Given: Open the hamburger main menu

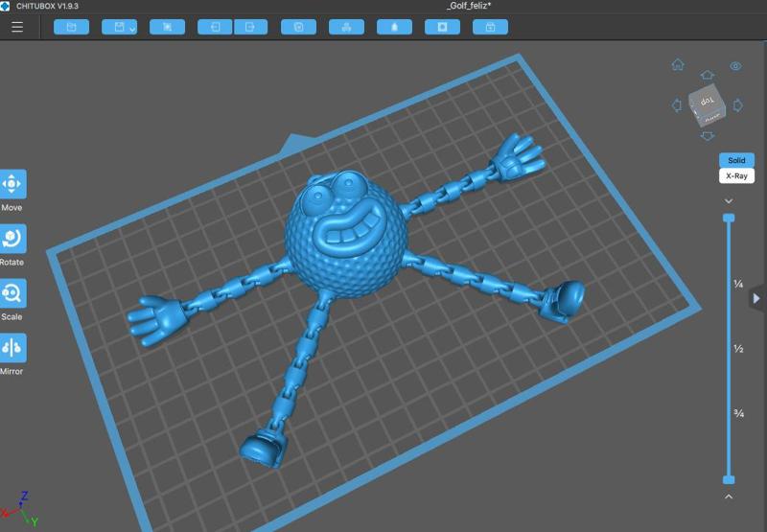Looking at the screenshot, I should pos(17,27).
